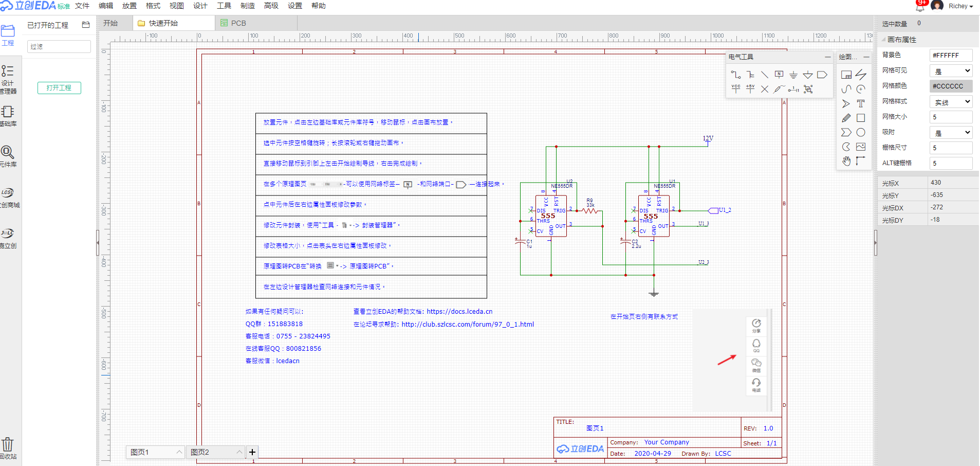The height and width of the screenshot is (466, 980).
Task: Click the 背景色 #FFFFFF color field
Action: click(x=951, y=56)
